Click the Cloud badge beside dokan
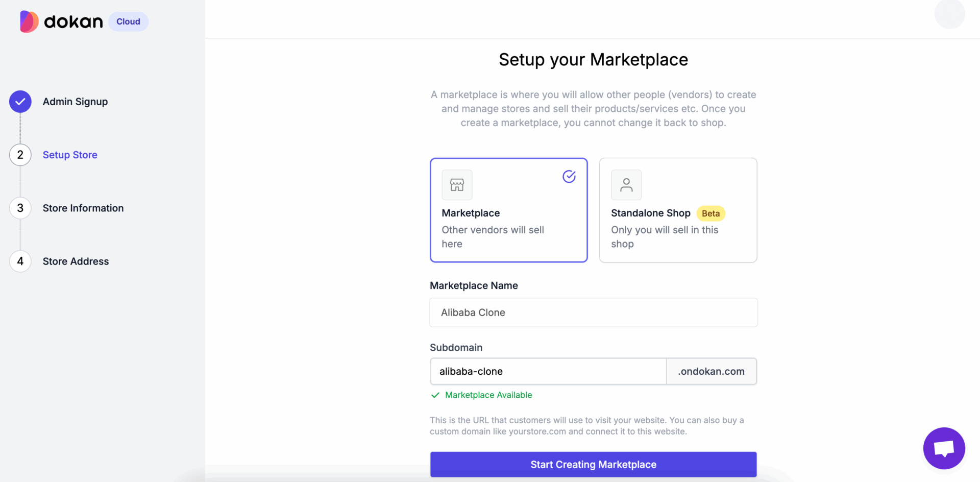 (128, 21)
